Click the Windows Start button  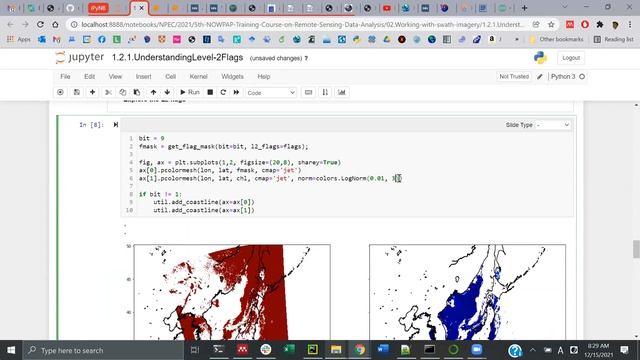pos(11,350)
